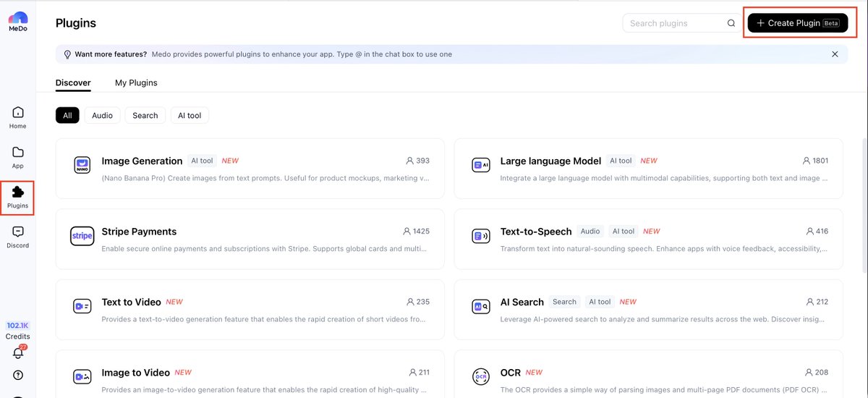Select Plugins puzzle icon in sidebar
The height and width of the screenshot is (398, 868).
(18, 197)
